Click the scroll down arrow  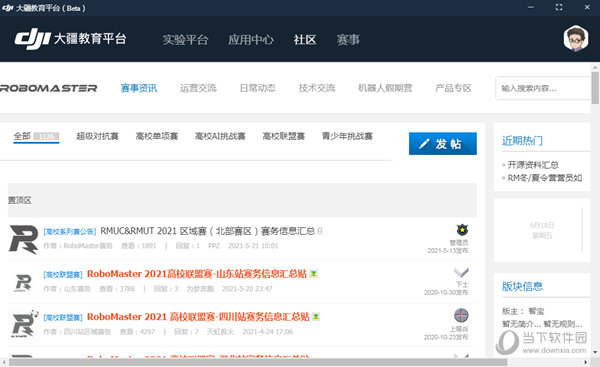click(x=595, y=352)
